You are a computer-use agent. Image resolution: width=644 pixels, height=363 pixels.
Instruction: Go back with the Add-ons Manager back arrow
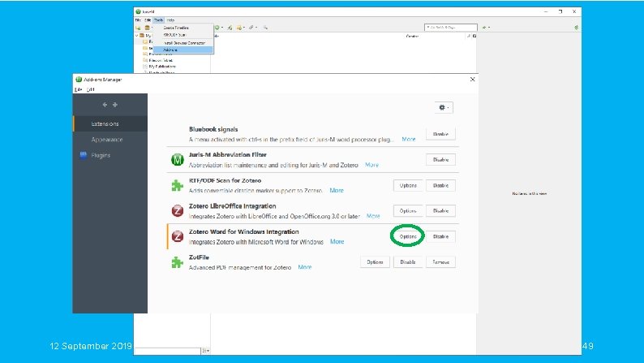click(x=105, y=105)
